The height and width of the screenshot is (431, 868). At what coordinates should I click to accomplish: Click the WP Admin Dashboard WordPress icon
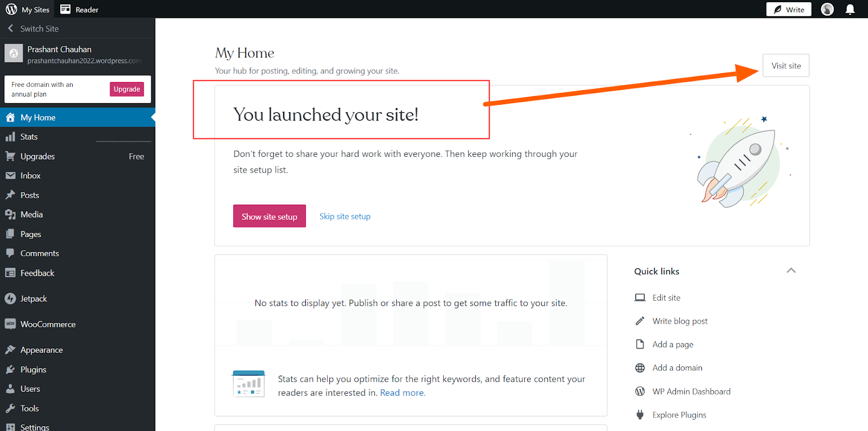pos(640,391)
